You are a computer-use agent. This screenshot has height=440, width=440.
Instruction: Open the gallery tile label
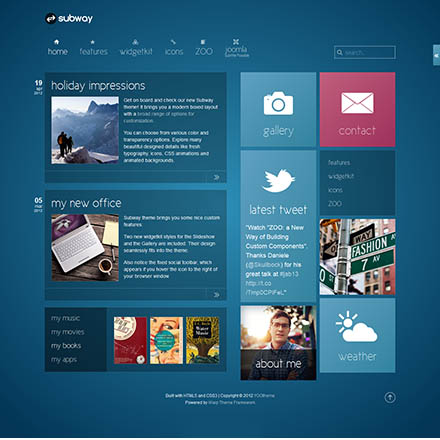pyautogui.click(x=278, y=131)
